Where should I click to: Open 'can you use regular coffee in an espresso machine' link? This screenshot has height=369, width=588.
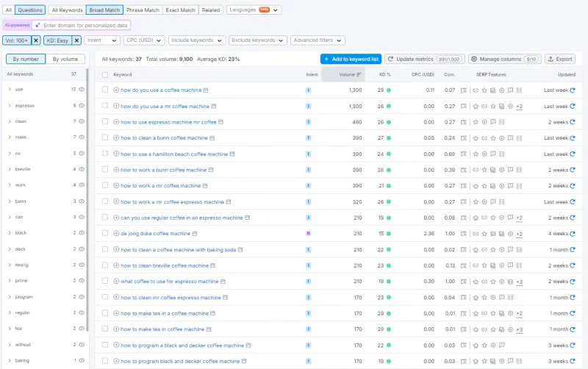(x=182, y=218)
